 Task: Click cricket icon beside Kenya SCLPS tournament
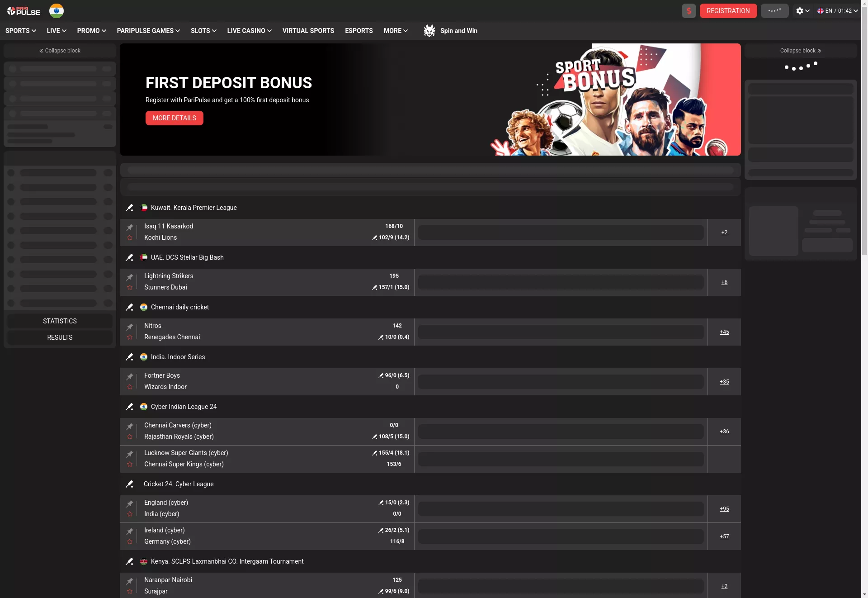(x=129, y=561)
